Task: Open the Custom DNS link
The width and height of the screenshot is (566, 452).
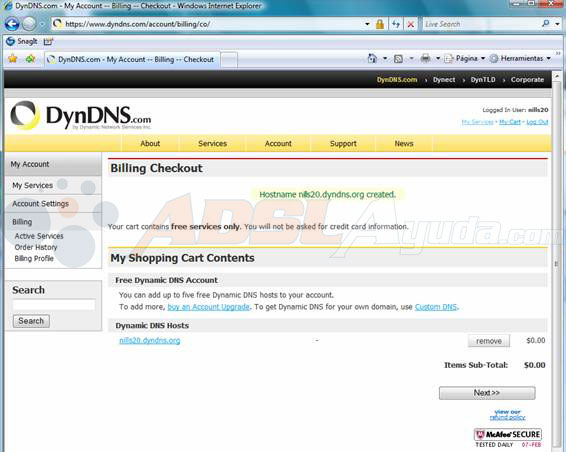Action: coord(436,307)
